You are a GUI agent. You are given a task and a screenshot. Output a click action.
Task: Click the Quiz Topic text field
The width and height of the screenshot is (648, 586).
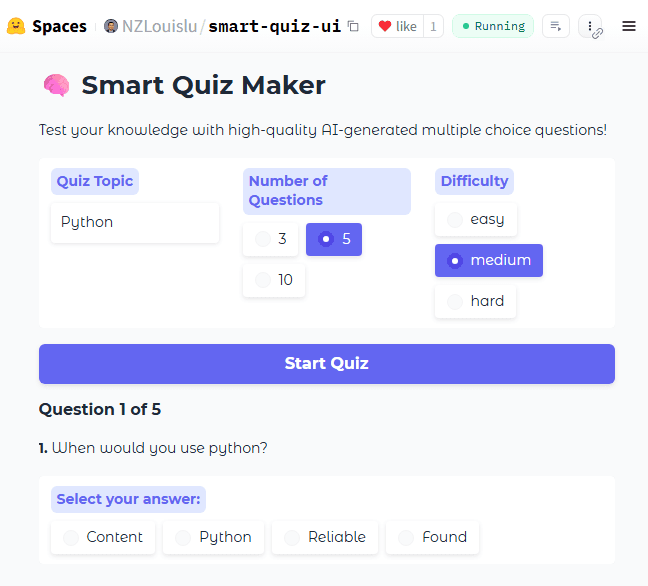coord(135,222)
